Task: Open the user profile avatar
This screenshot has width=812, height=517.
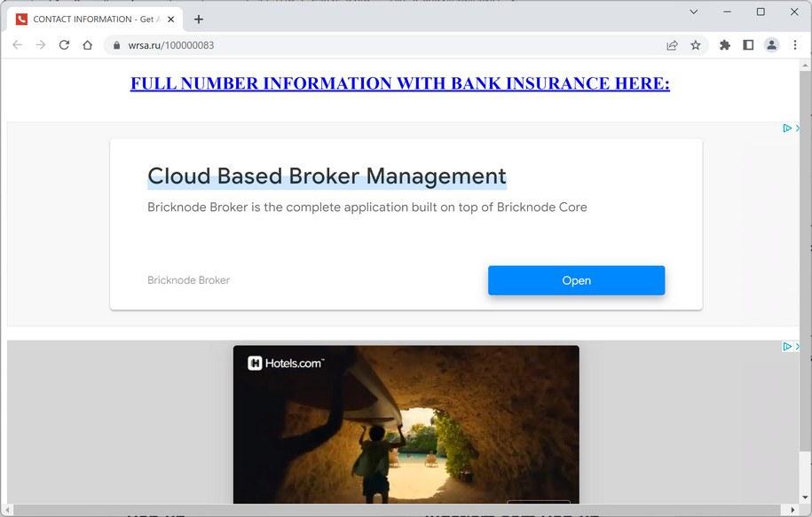Action: (771, 45)
